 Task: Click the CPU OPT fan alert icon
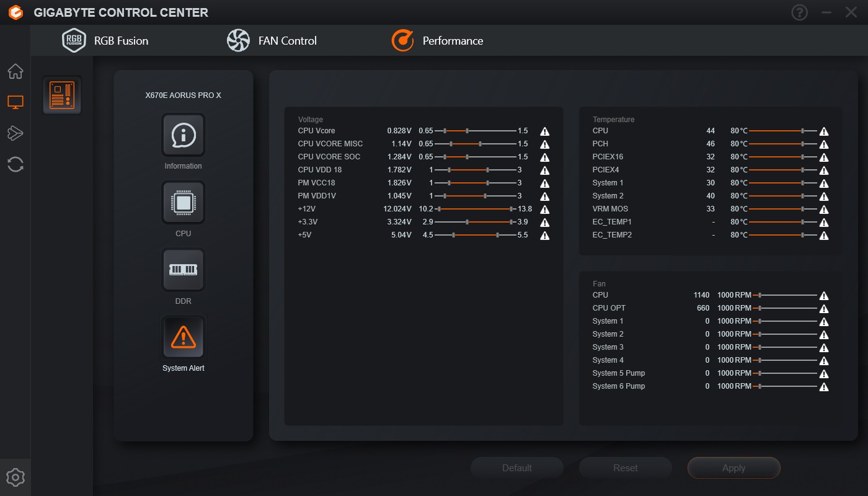point(824,309)
